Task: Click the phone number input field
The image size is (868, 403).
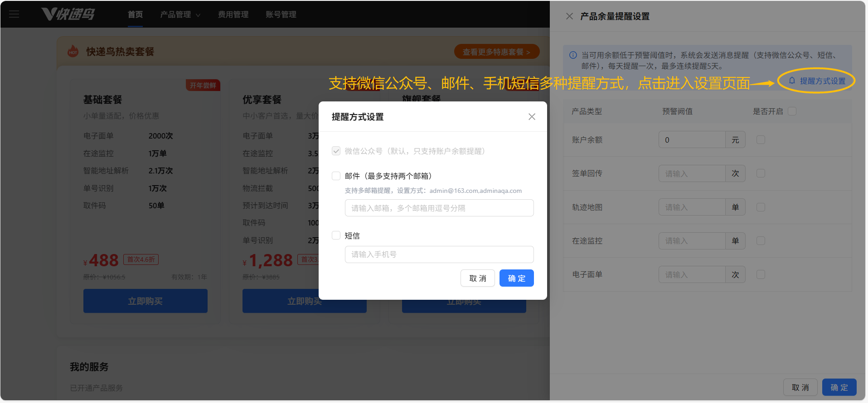Action: point(439,254)
